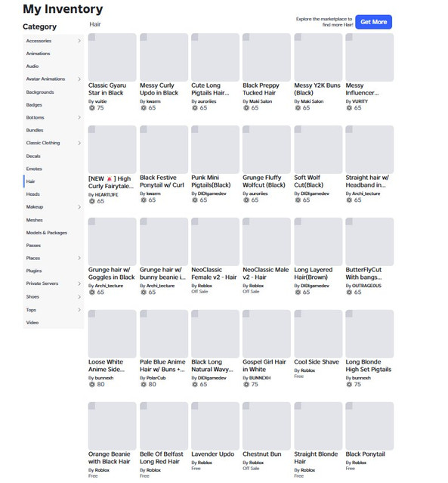Click Robux icon under Straight hair w/ Headband
448x483 pixels.
coord(349,200)
